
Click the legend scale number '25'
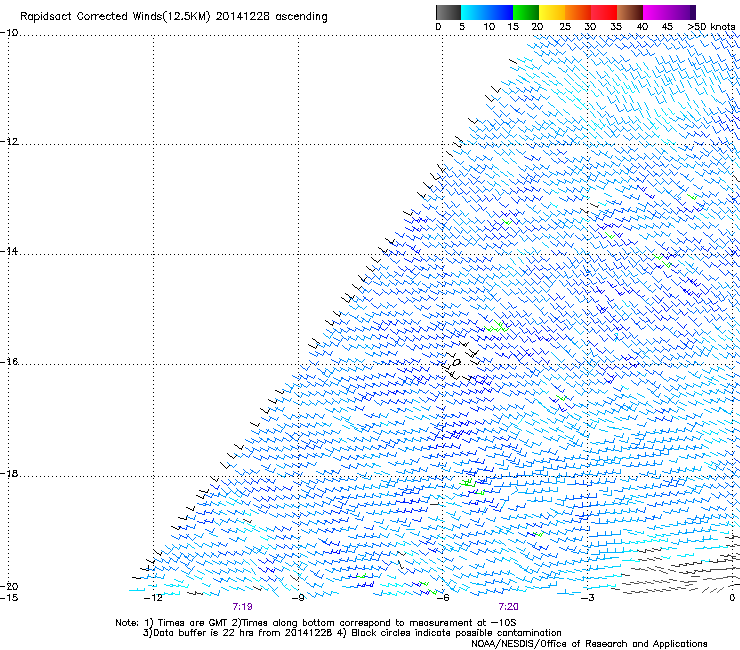tap(565, 27)
